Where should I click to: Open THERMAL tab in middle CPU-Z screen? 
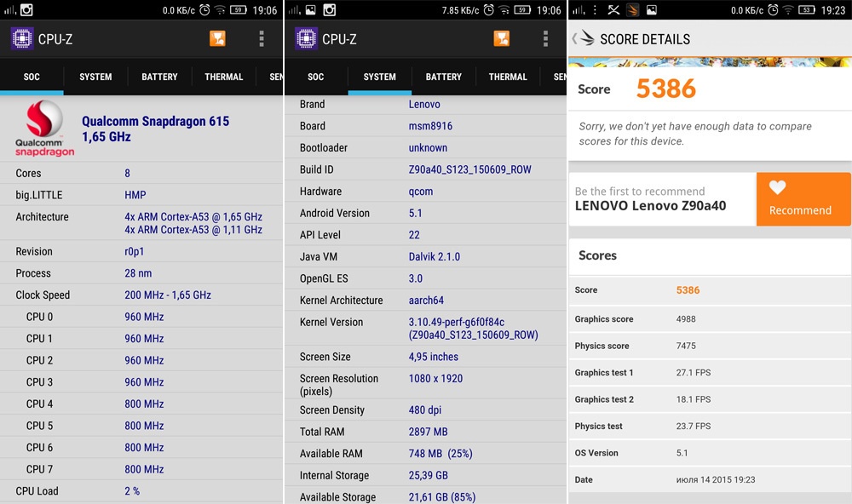(508, 77)
